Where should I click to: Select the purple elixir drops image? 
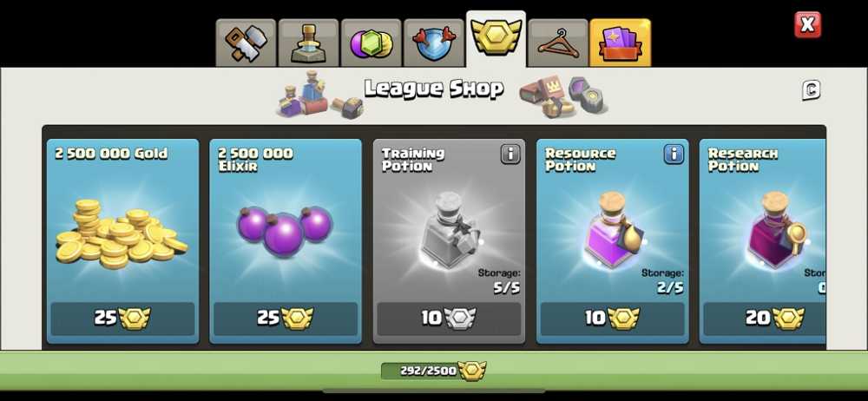[285, 229]
